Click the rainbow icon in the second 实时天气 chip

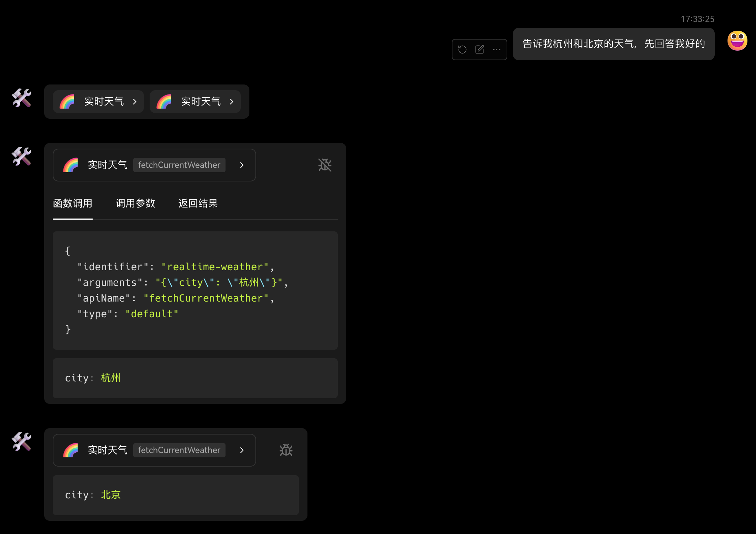164,102
